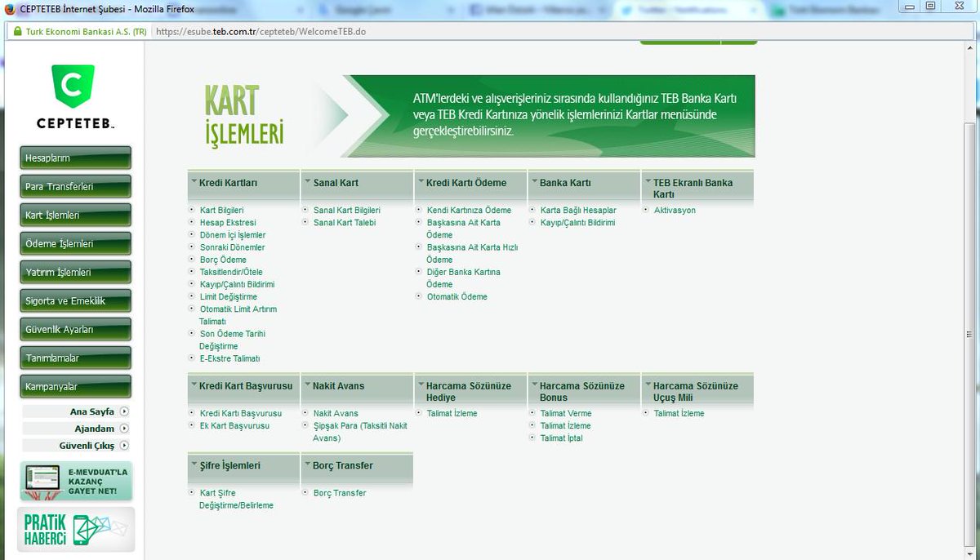Open Dönem İçi İşlemler link
This screenshot has width=980, height=560.
[233, 235]
